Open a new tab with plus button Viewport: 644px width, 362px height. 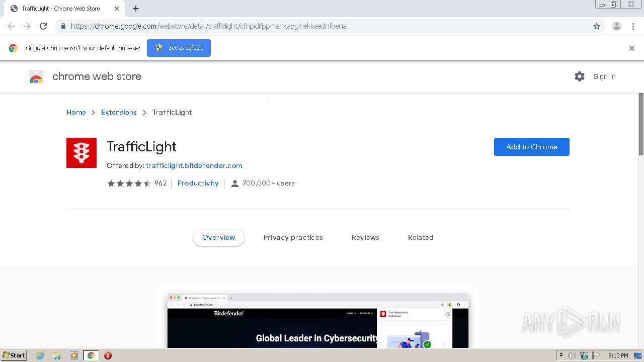pos(136,9)
